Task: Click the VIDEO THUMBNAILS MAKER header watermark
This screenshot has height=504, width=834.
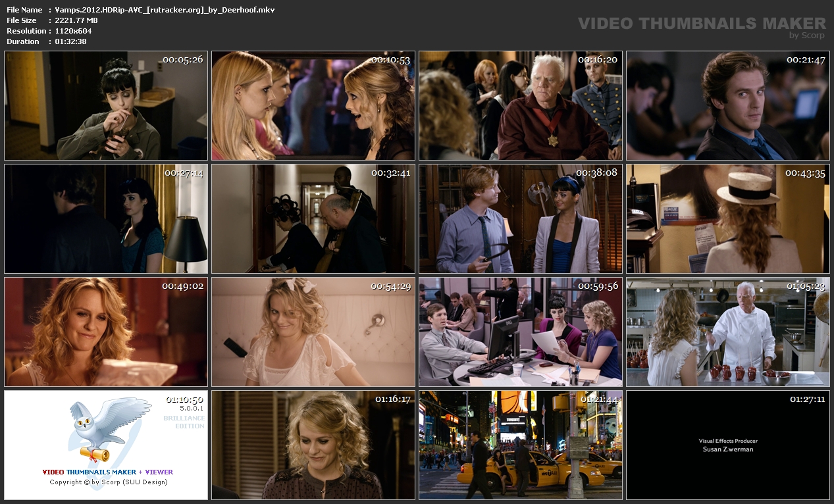Action: pos(701,24)
